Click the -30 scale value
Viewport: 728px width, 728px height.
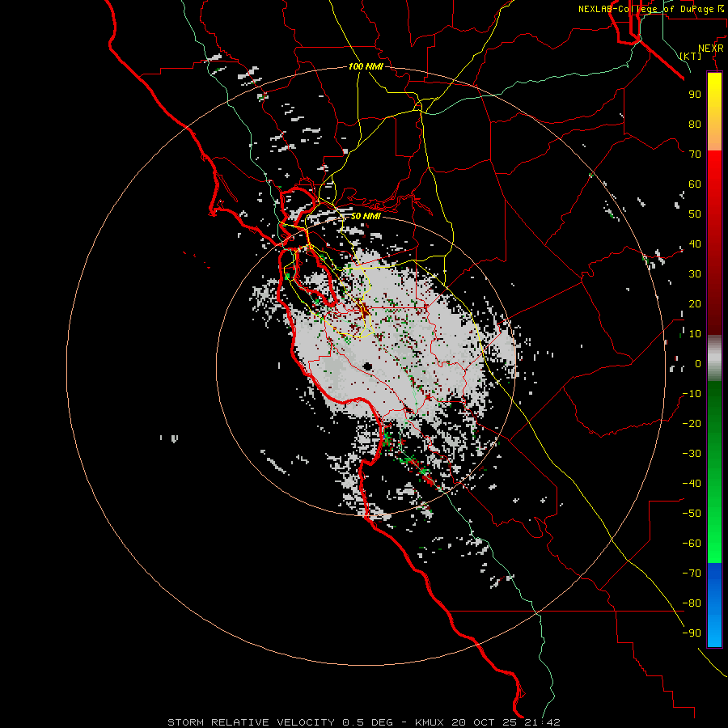point(692,454)
